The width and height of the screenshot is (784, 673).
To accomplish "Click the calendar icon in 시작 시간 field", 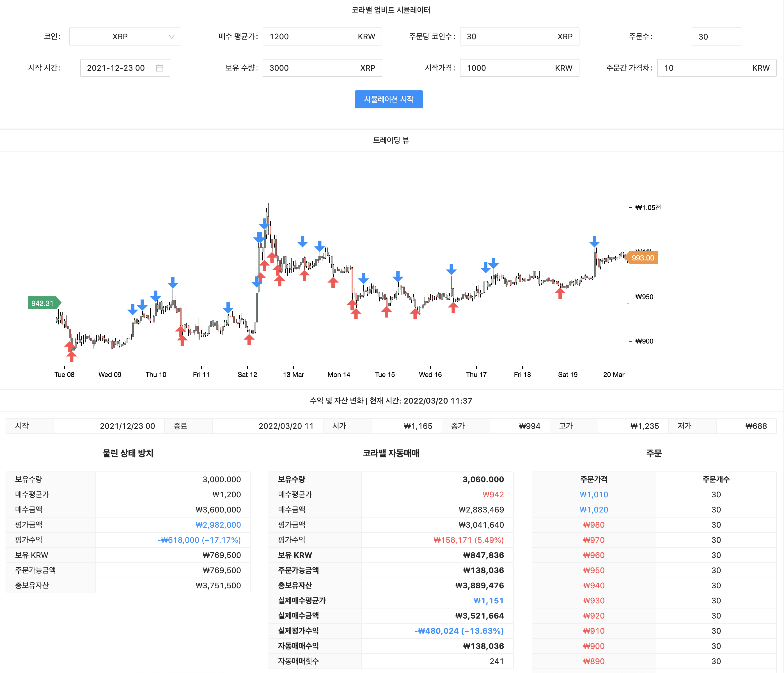I will click(159, 68).
